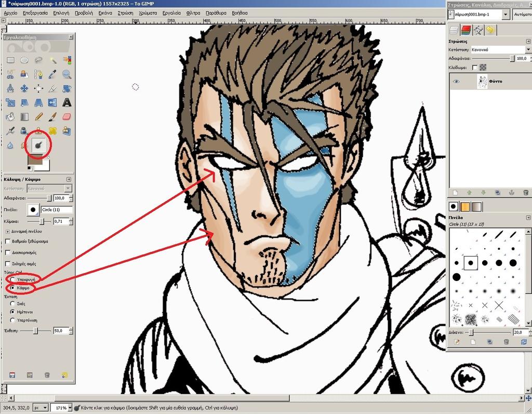The height and width of the screenshot is (414, 532).
Task: Toggle visibility of the Φόντο layer
Action: coord(456,82)
